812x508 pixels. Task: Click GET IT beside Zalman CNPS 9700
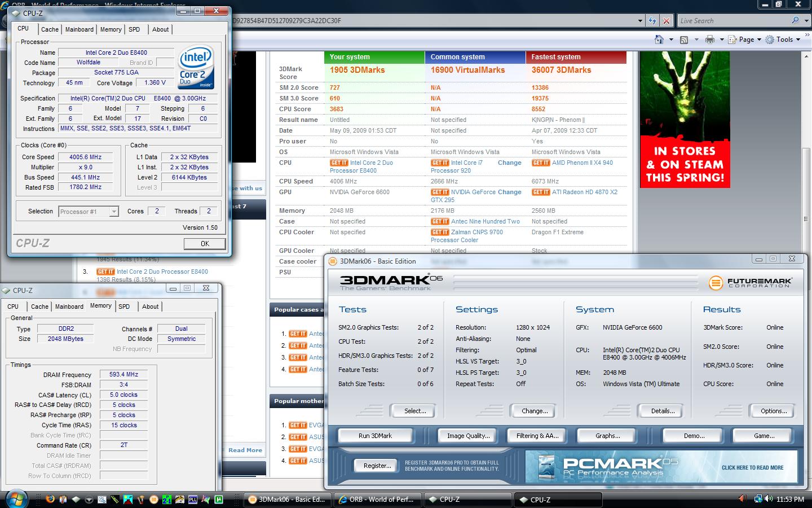[x=440, y=232]
